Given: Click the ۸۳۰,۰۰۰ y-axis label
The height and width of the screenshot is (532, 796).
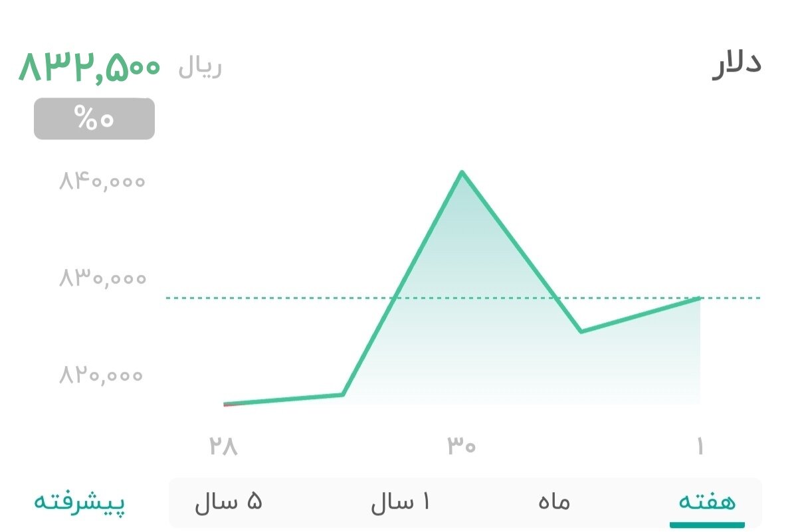Looking at the screenshot, I should point(102,278).
